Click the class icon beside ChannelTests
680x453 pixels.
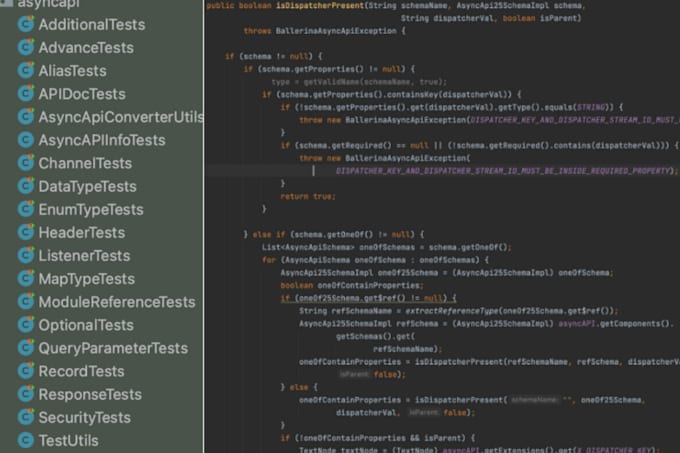(x=26, y=163)
